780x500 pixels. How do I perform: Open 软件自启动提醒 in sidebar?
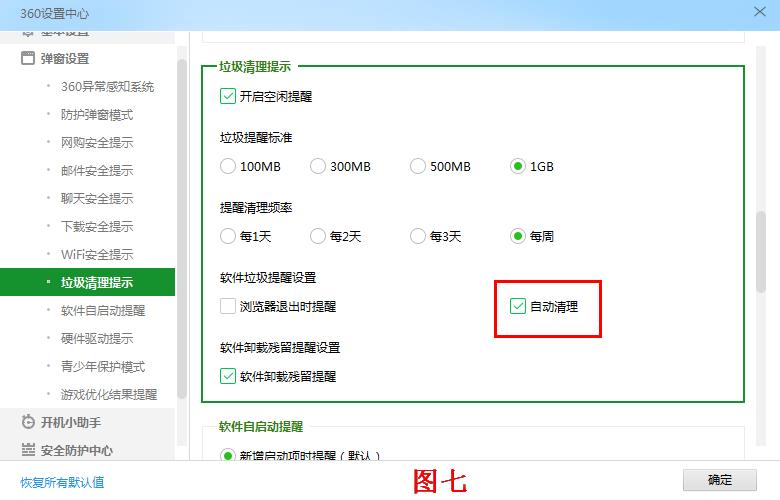click(103, 310)
